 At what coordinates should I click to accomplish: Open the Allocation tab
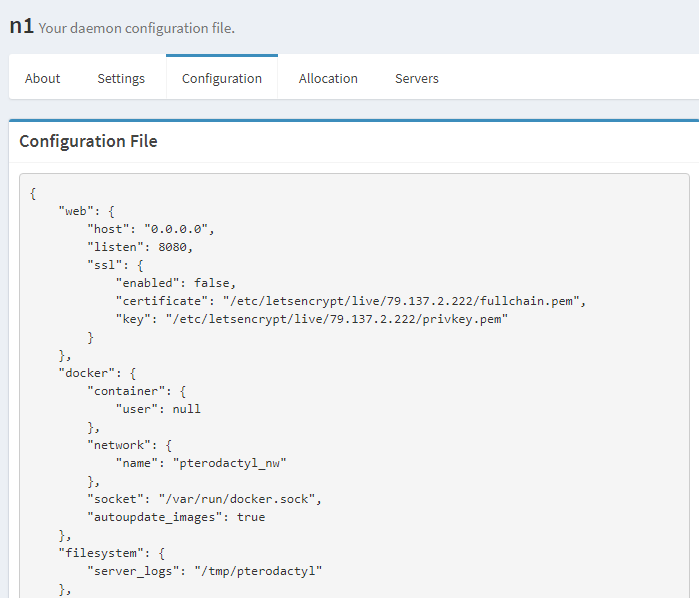point(328,78)
